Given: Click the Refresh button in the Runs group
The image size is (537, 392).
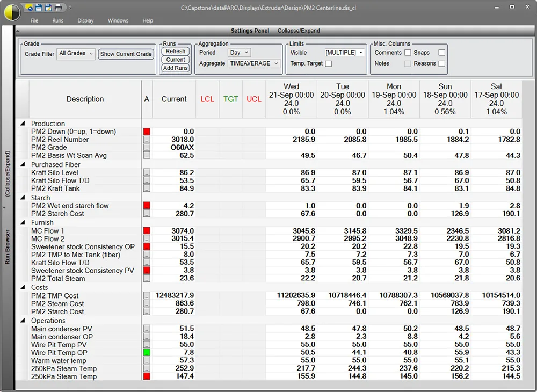Looking at the screenshot, I should click(175, 50).
